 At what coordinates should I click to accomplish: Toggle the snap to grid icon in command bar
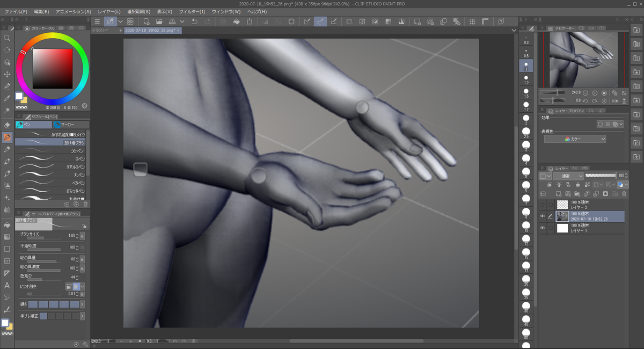[333, 21]
